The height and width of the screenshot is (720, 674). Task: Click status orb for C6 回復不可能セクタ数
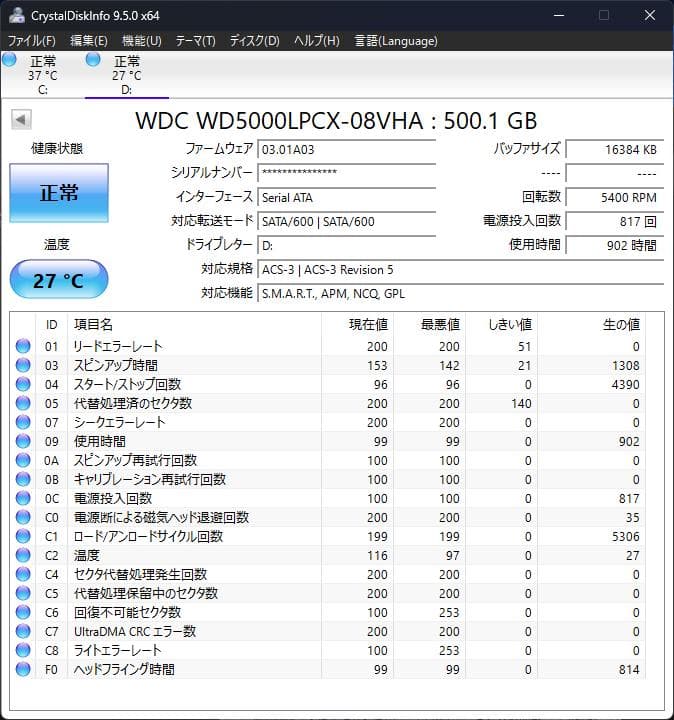[x=23, y=612]
